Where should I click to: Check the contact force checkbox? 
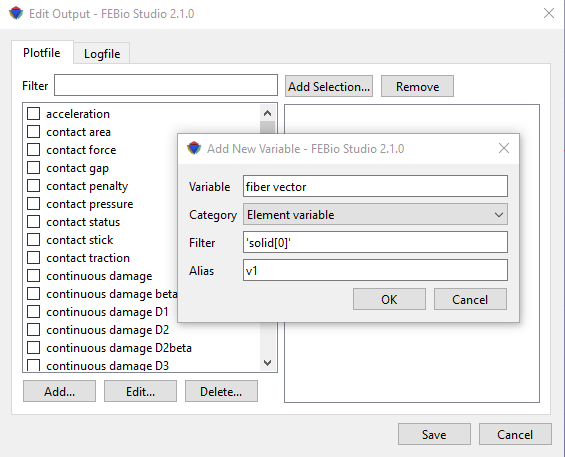point(34,150)
